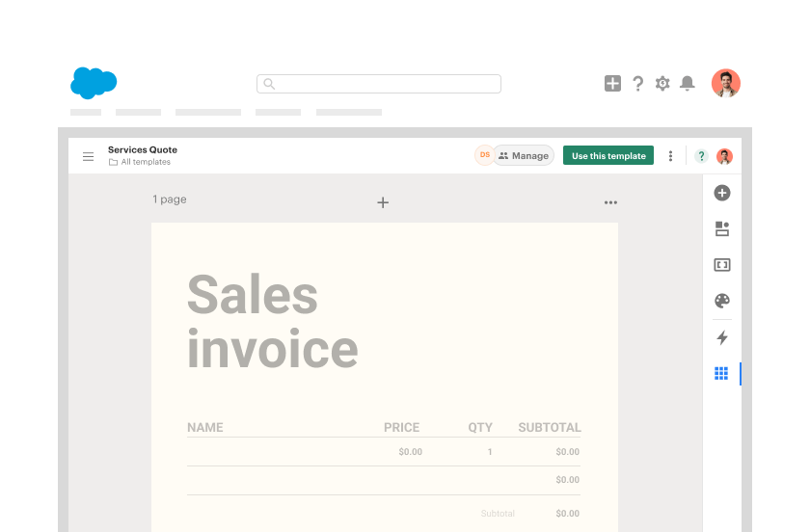Click the Subtotal label below the table
The image size is (810, 532).
coord(498,514)
